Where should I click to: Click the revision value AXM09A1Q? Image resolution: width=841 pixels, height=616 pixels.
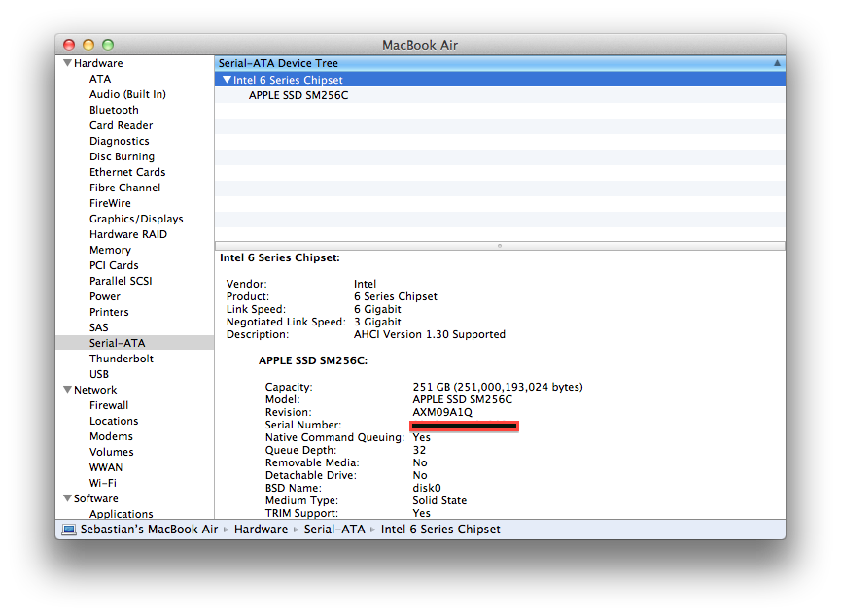442,412
